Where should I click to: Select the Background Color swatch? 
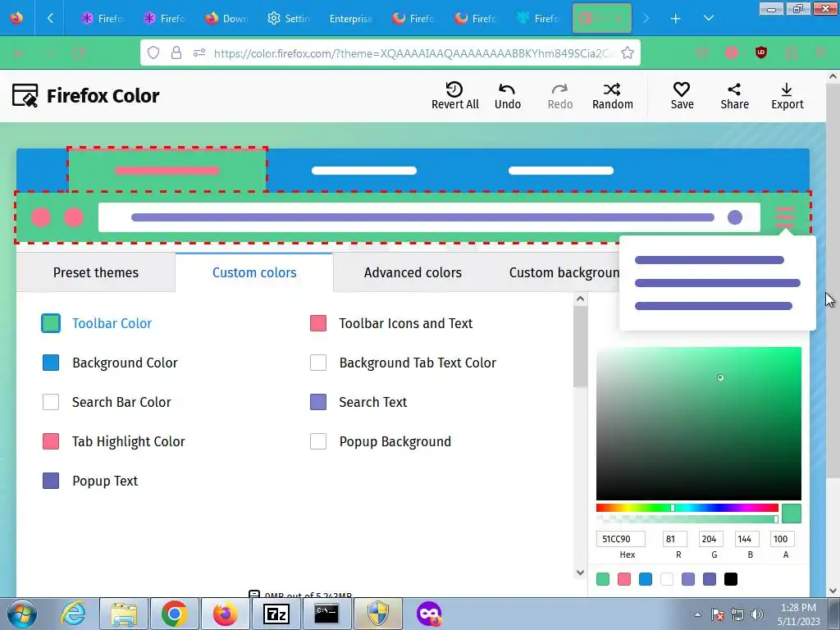click(x=51, y=363)
